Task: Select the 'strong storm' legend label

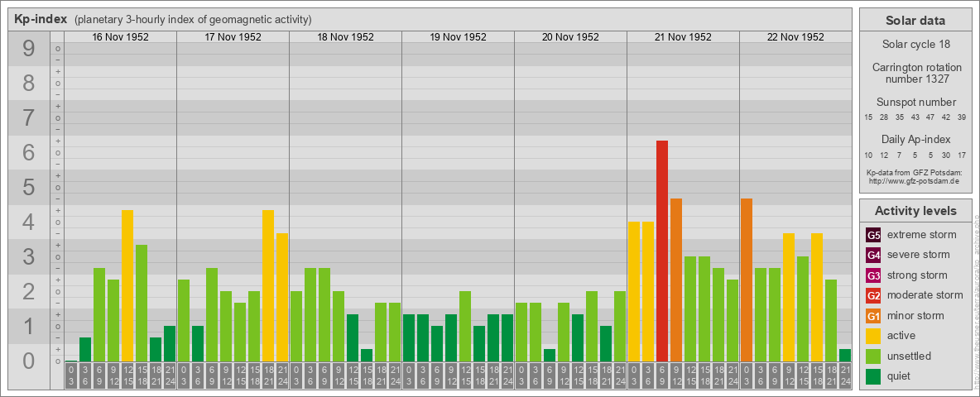Action: point(917,275)
